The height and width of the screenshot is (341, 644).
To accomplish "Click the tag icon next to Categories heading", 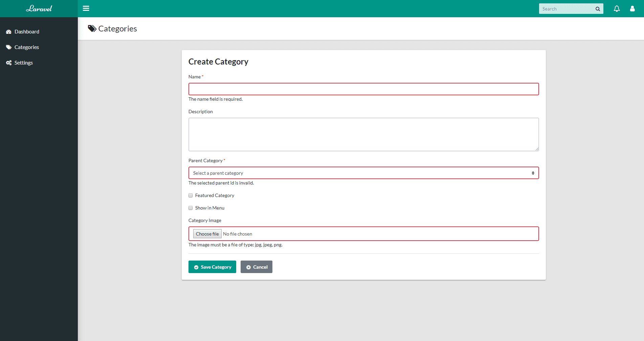I will tap(92, 28).
